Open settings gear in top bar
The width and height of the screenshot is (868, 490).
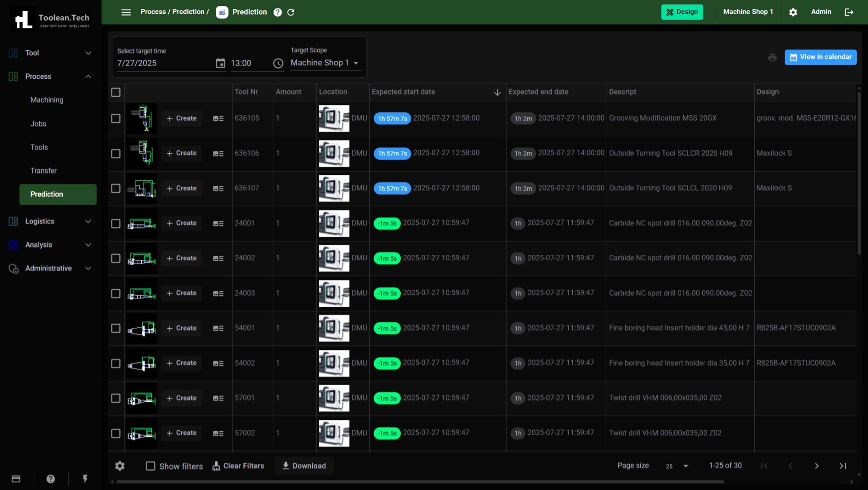[x=793, y=12]
